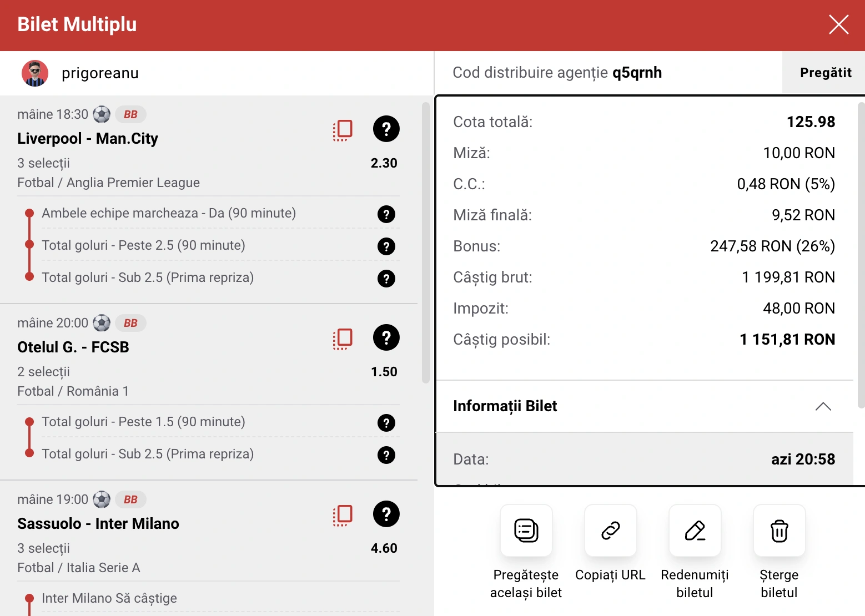Select the Pregătit status tab
The image size is (865, 616).
[x=825, y=73]
